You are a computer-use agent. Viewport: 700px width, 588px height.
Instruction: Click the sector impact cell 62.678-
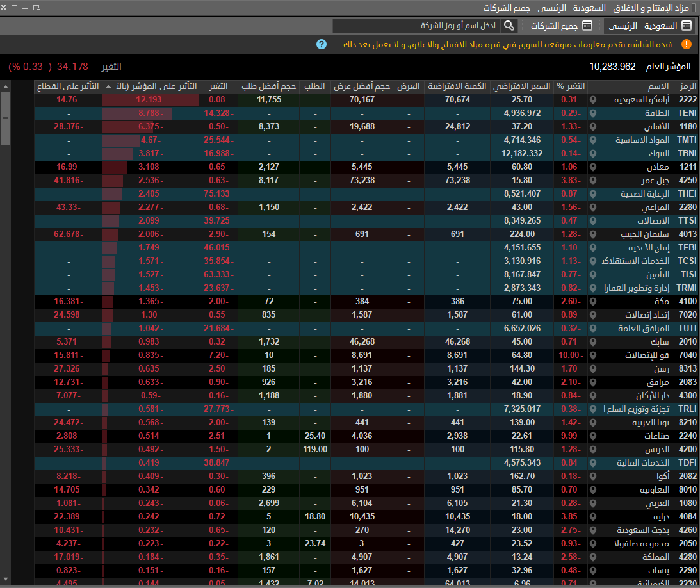point(69,234)
